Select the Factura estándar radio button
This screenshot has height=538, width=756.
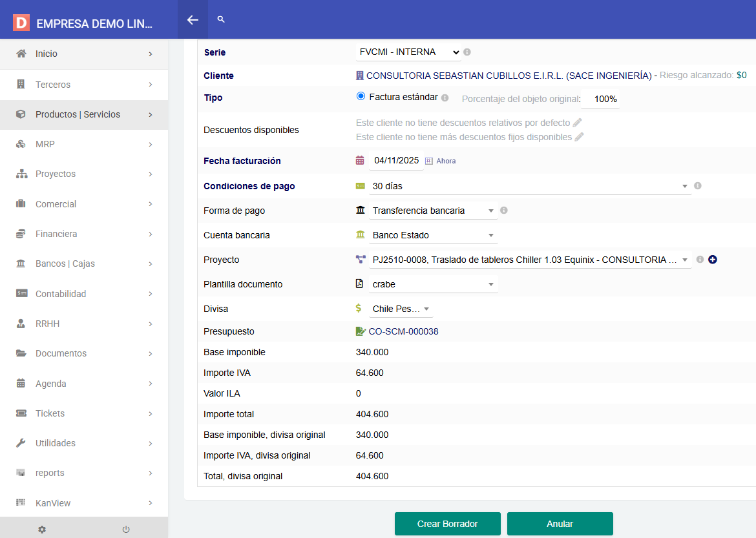[x=361, y=97]
